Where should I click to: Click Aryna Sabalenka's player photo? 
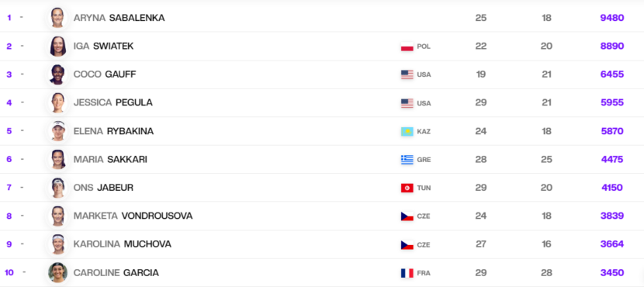[x=57, y=18]
